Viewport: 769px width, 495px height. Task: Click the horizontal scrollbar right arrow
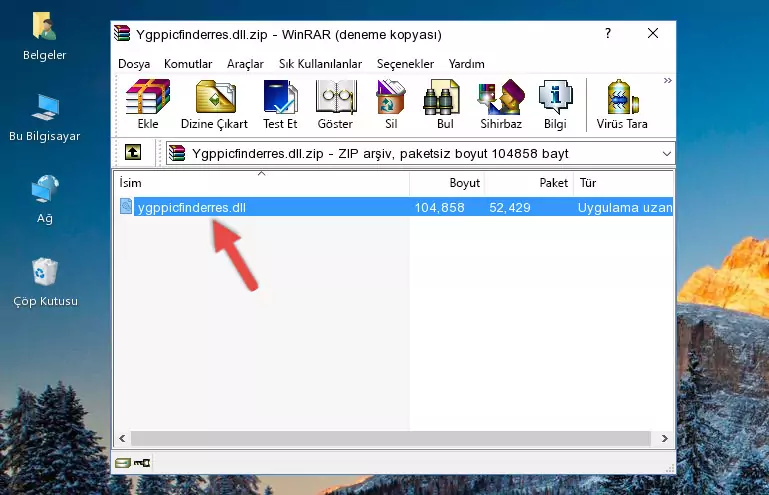click(664, 438)
